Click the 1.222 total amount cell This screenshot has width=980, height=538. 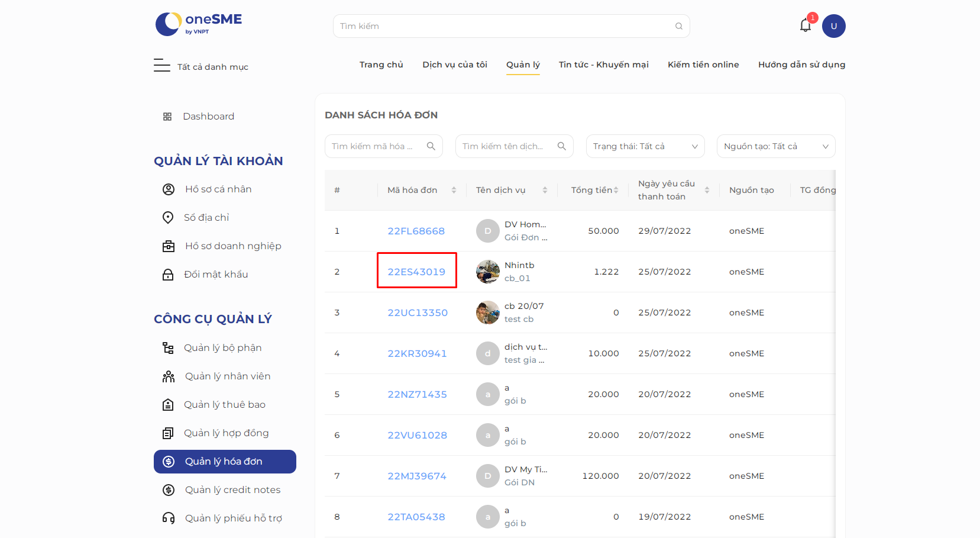607,272
